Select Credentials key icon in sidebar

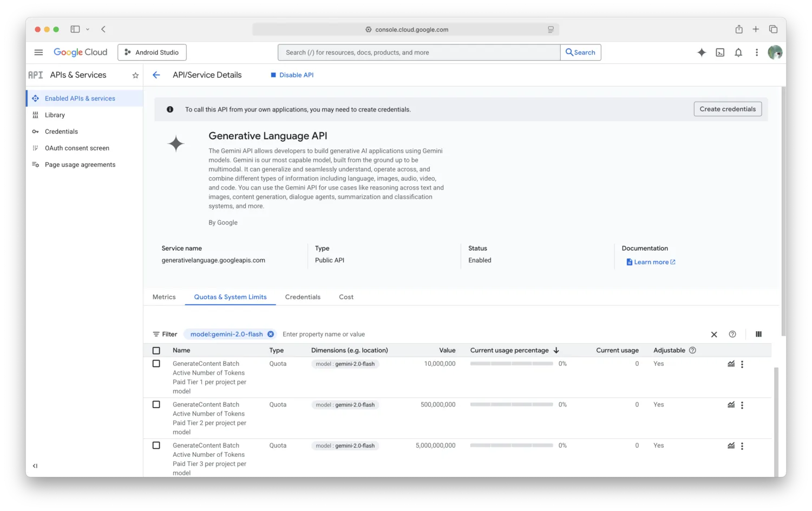tap(35, 132)
